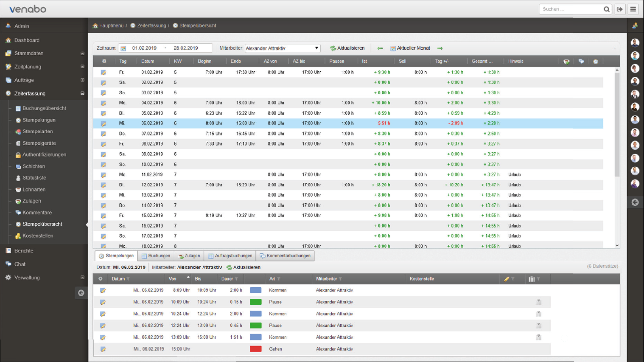Open calendar picker in Zeitraum field
This screenshot has height=362, width=644.
tap(123, 48)
